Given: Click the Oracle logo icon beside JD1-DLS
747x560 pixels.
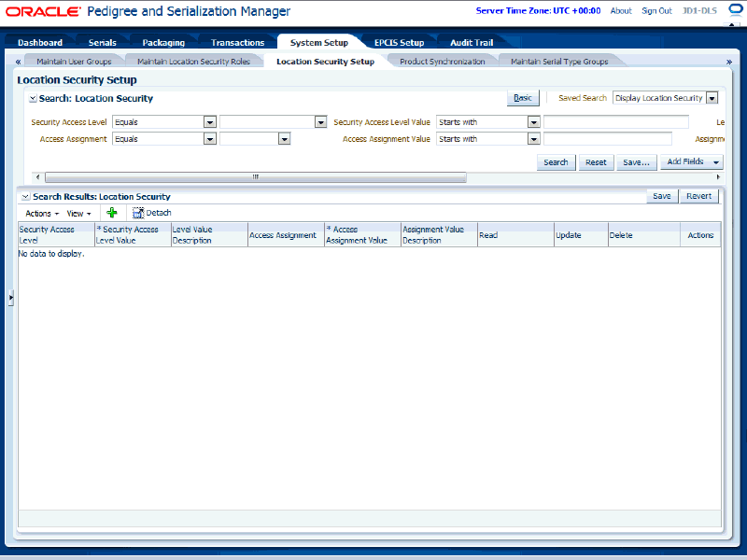Looking at the screenshot, I should coord(736,10).
